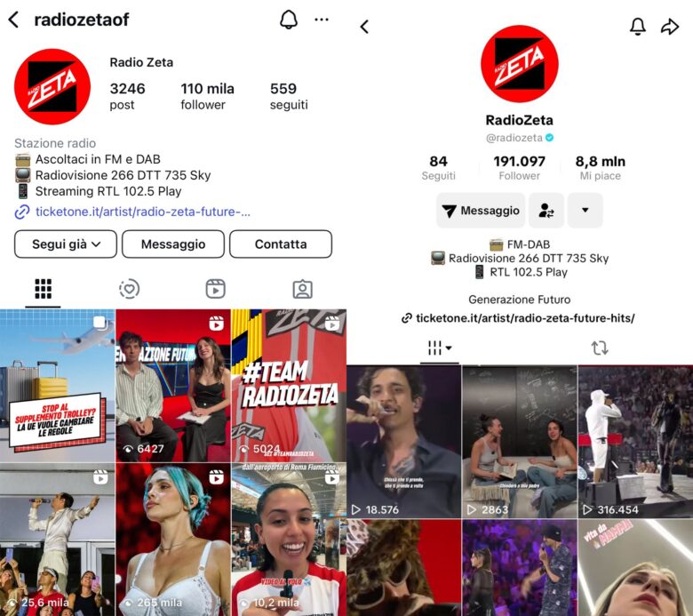Open the three-dot options menu

[322, 20]
